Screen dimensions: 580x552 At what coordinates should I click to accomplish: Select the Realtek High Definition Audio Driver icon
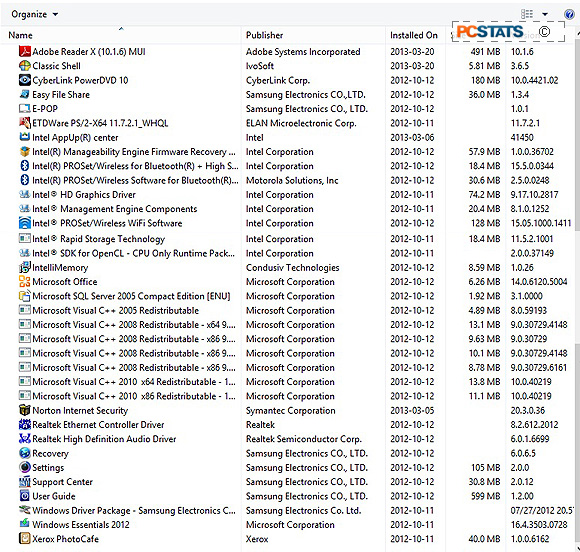[24, 438]
